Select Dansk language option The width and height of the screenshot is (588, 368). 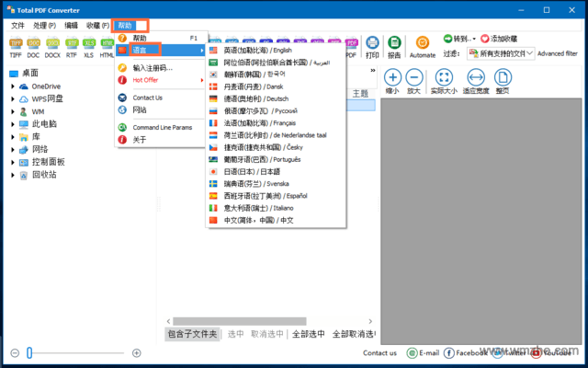276,86
